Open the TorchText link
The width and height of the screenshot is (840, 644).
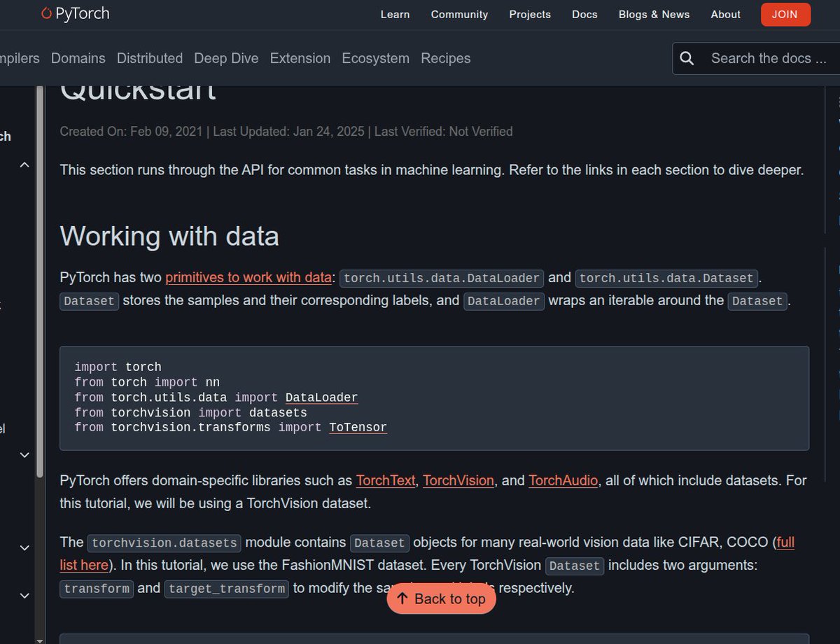(386, 480)
